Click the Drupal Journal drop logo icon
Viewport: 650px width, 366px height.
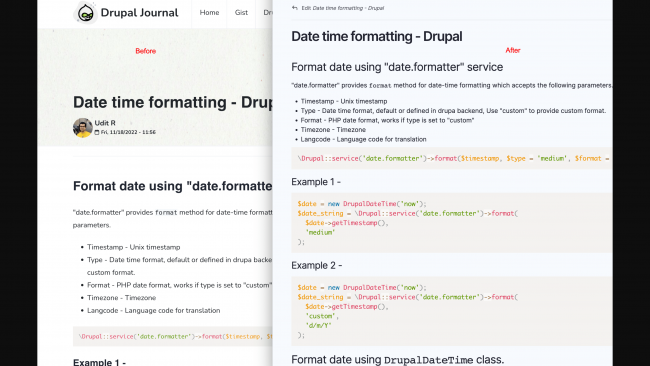(86, 13)
